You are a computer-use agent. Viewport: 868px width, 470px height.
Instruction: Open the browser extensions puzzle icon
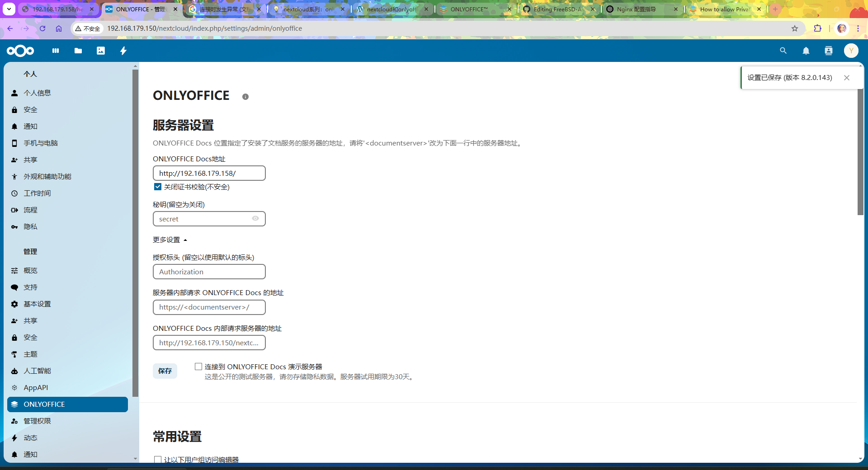[x=817, y=28]
